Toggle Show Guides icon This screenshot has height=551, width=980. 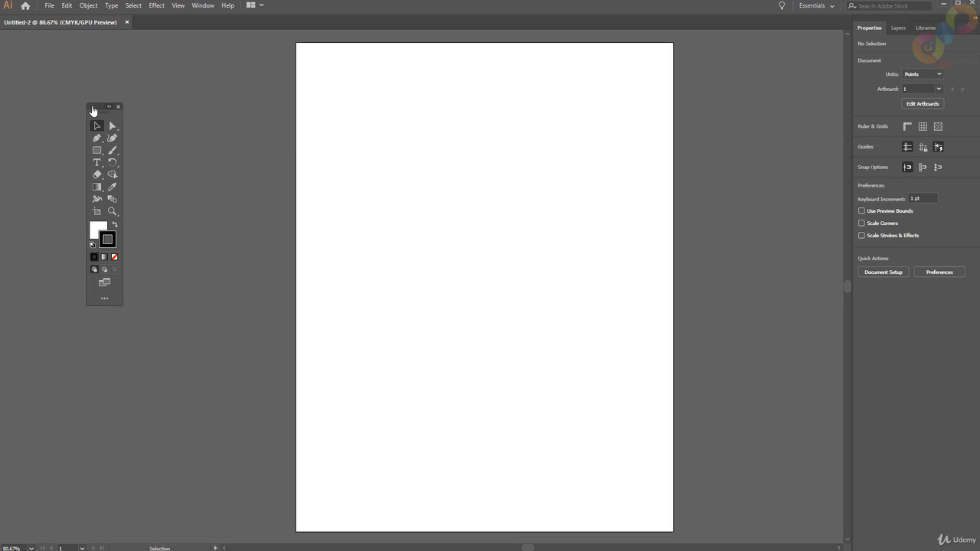point(907,147)
